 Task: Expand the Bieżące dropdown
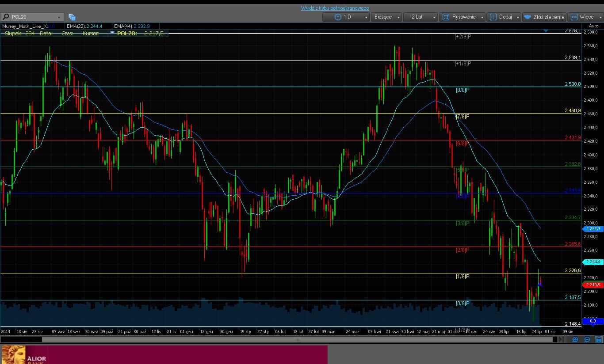[x=387, y=17]
